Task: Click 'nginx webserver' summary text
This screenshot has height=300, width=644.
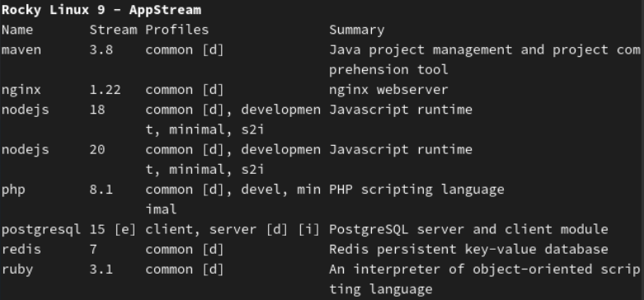Action: click(388, 90)
